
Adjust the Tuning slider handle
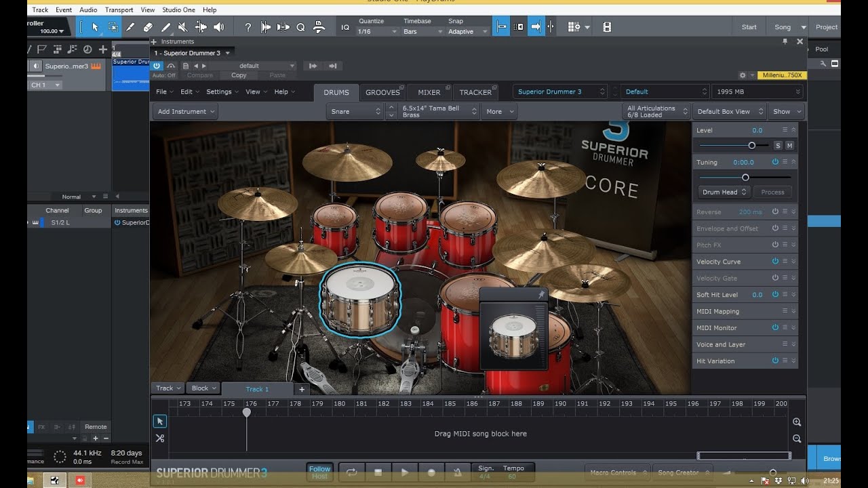pyautogui.click(x=745, y=177)
